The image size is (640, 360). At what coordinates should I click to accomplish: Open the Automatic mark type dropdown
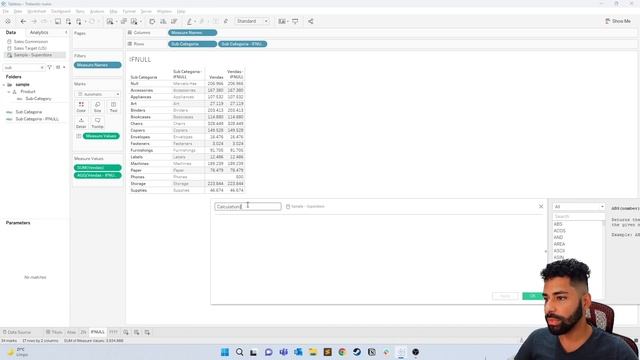98,94
